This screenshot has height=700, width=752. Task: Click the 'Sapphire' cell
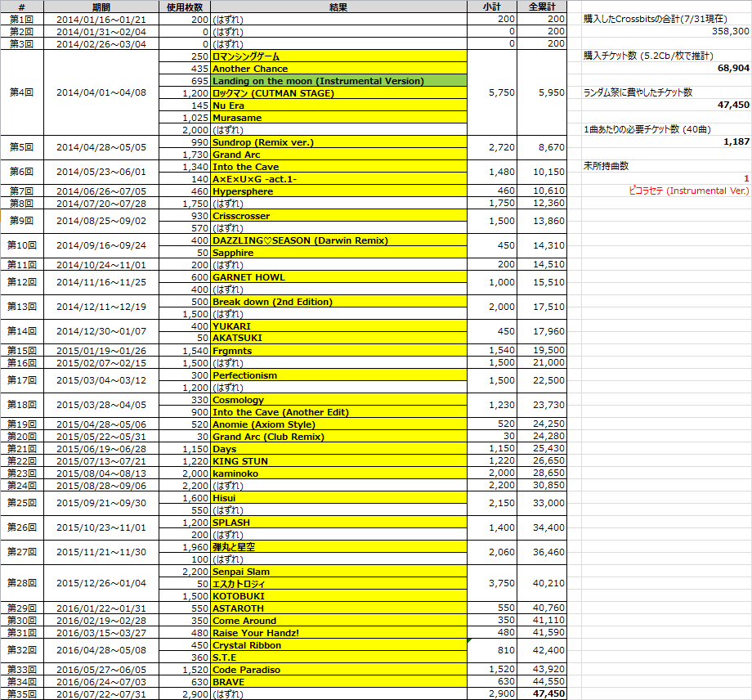pyautogui.click(x=338, y=253)
